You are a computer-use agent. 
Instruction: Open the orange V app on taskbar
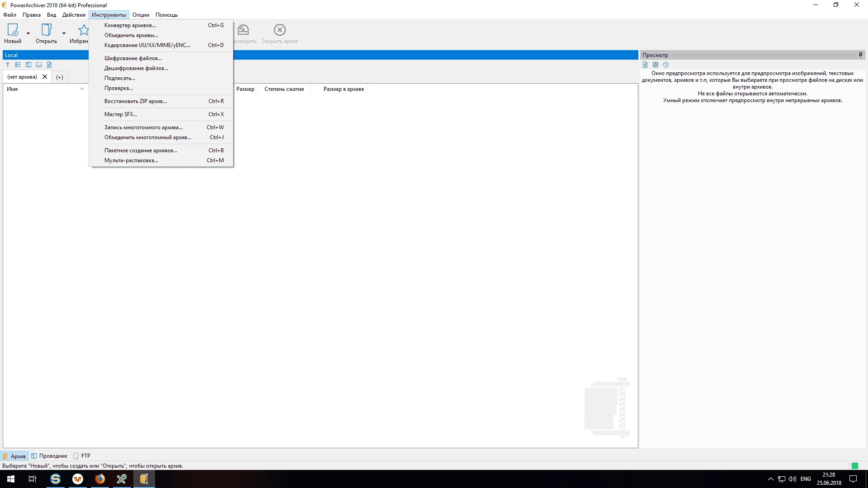(x=78, y=479)
